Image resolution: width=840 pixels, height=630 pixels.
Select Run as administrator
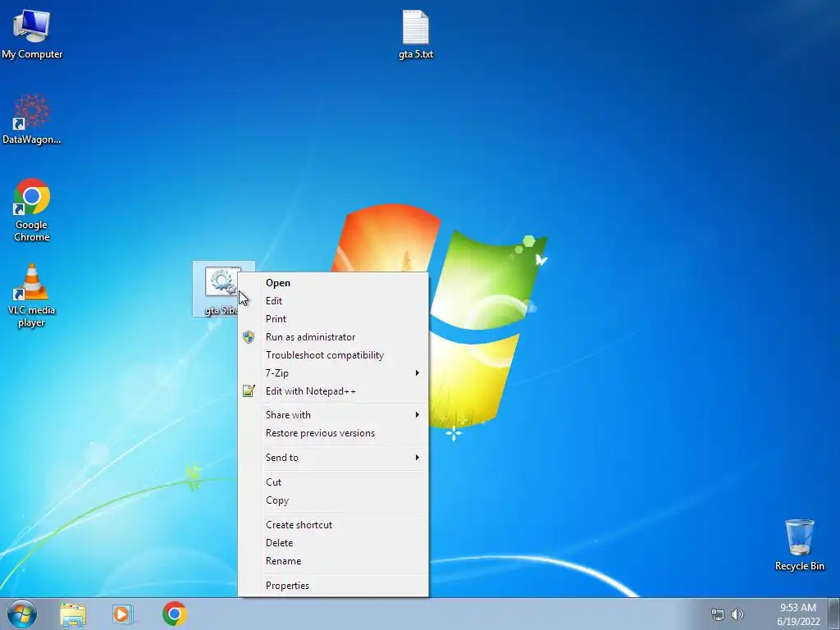(x=333, y=337)
